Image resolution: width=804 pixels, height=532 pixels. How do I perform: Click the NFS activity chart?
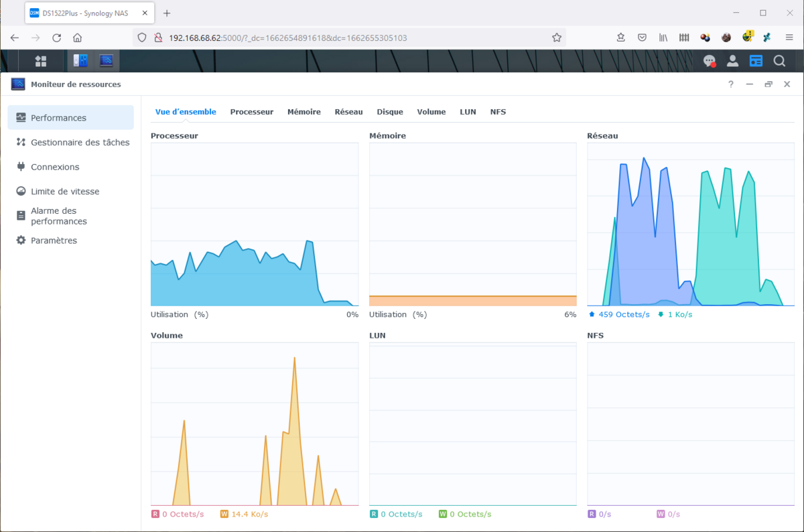(691, 425)
